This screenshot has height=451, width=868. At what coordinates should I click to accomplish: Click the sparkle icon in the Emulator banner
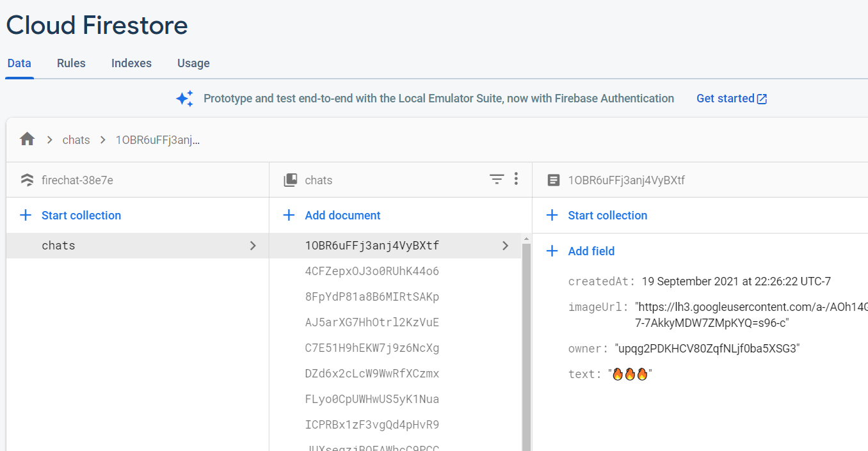[x=184, y=98]
